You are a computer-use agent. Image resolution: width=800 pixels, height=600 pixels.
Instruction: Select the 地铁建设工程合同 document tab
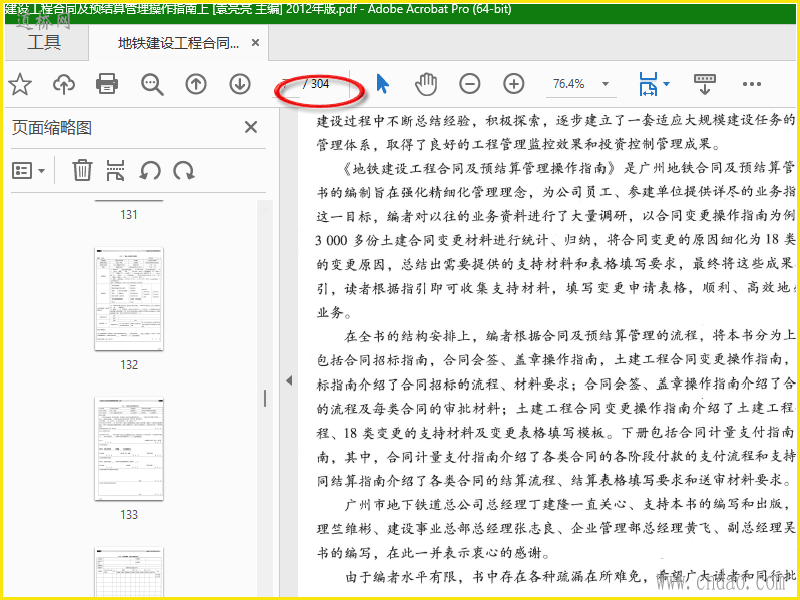[178, 43]
